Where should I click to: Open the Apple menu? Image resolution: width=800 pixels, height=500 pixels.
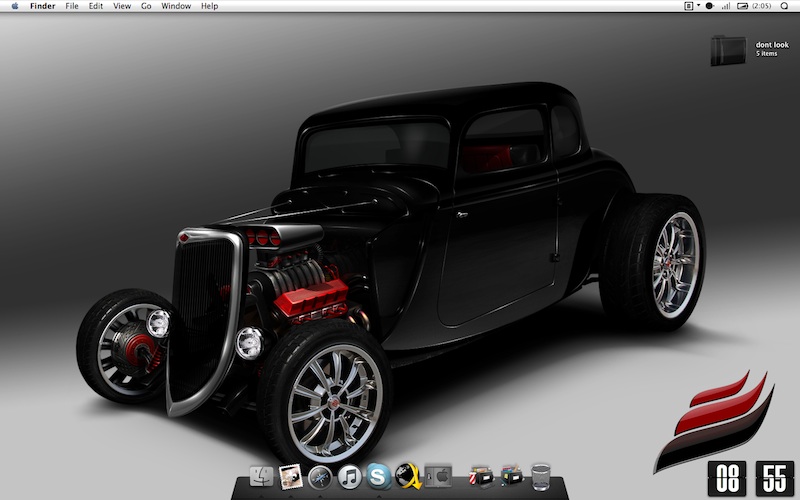pos(15,6)
